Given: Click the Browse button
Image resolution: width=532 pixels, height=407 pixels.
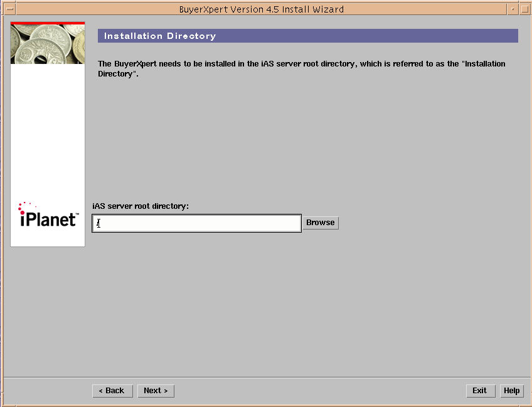Looking at the screenshot, I should click(x=321, y=223).
